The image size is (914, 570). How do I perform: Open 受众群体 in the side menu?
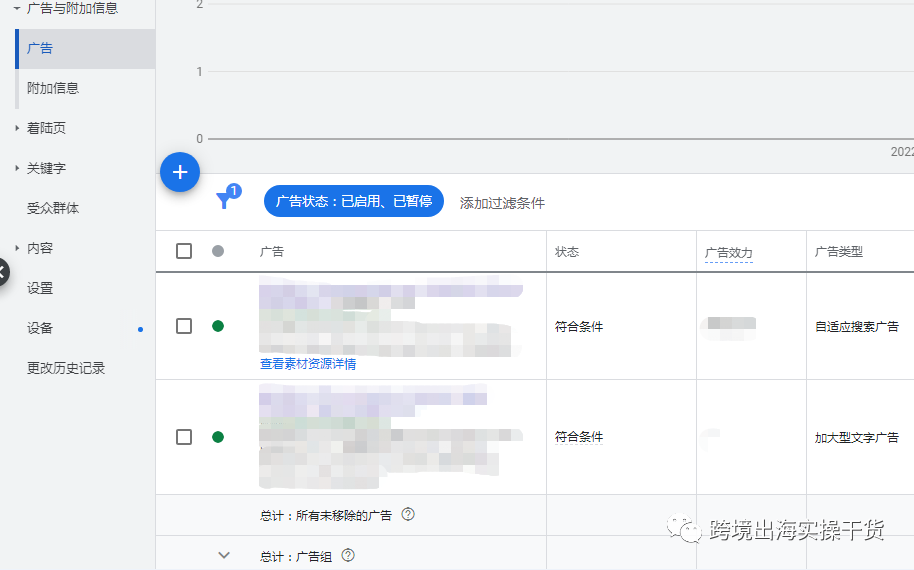point(52,208)
